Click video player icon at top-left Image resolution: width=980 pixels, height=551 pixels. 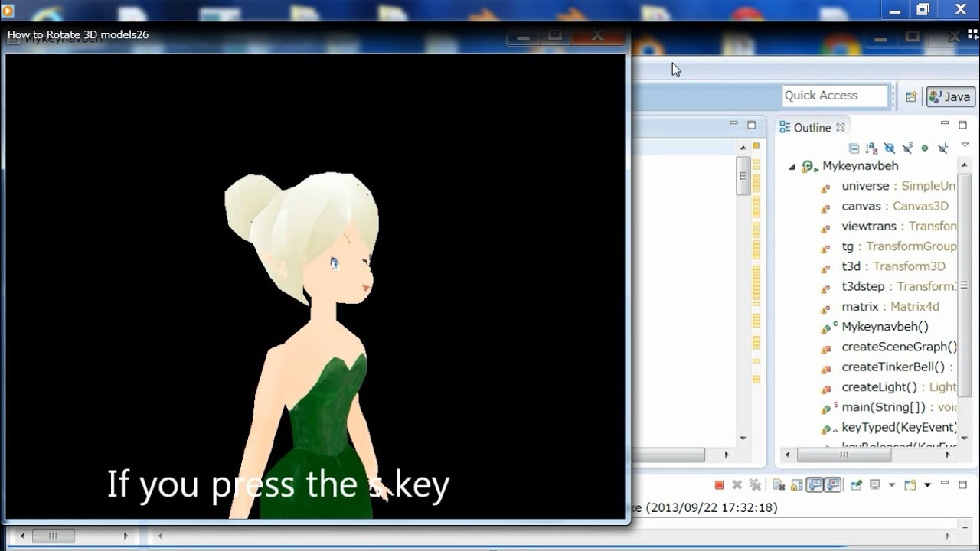coord(8,11)
